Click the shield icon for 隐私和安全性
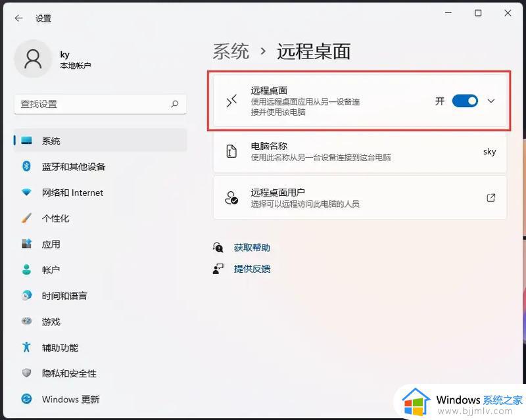526x420 pixels. 26,373
